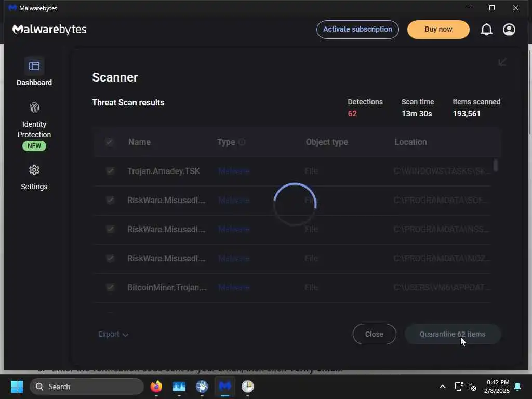Click the Trojan.Amadey.TSK detection name
This screenshot has height=399, width=532.
pyautogui.click(x=164, y=171)
